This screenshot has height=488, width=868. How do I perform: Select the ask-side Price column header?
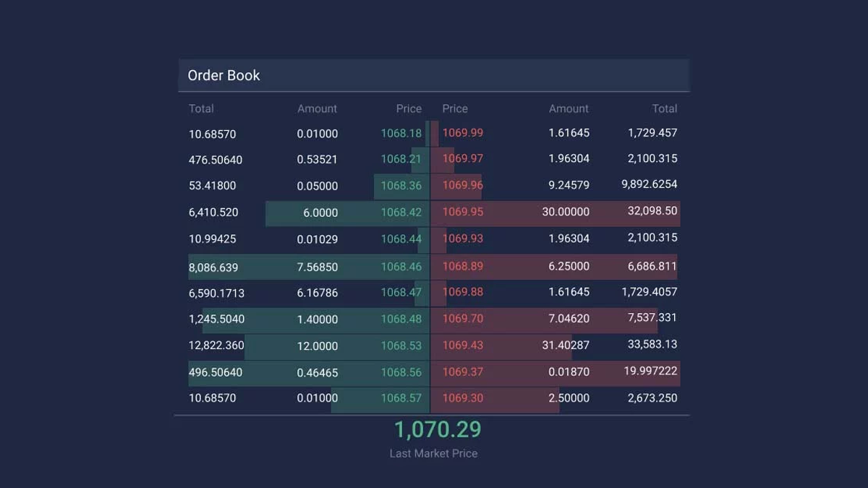[455, 108]
